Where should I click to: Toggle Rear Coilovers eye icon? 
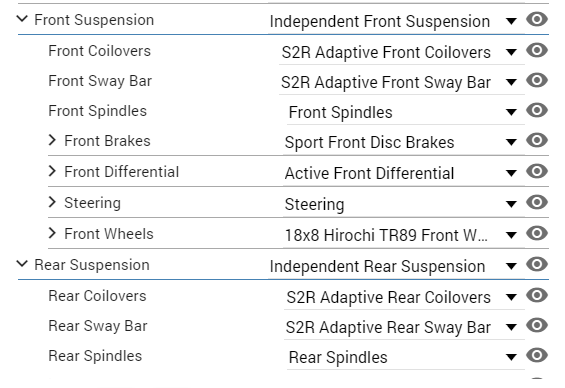click(537, 295)
